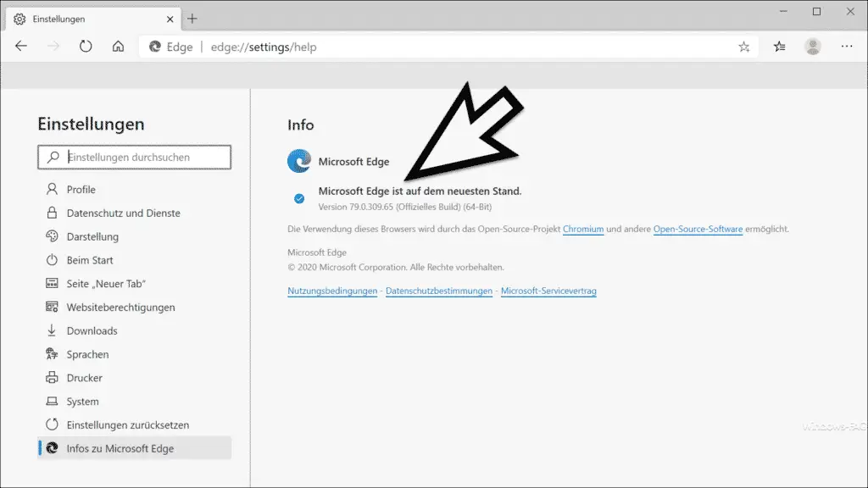Open the Open-Source-Software link
The height and width of the screenshot is (488, 868).
[698, 229]
